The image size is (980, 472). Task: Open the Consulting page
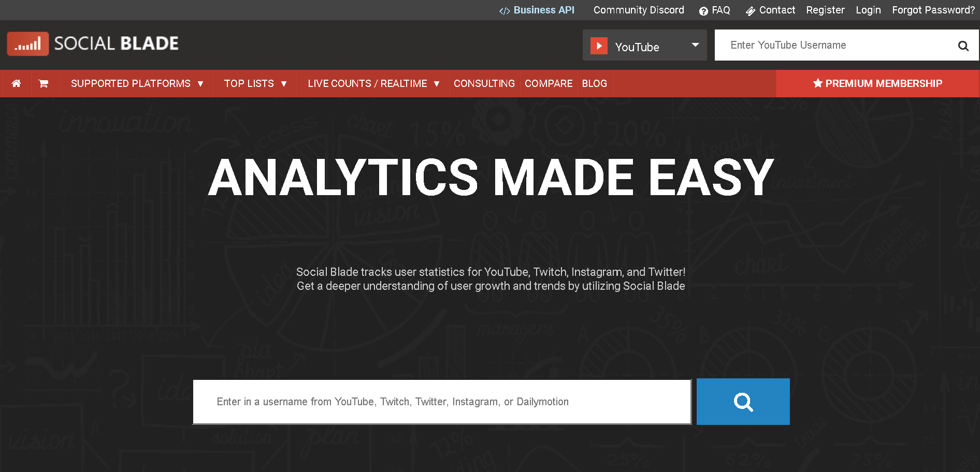tap(484, 83)
